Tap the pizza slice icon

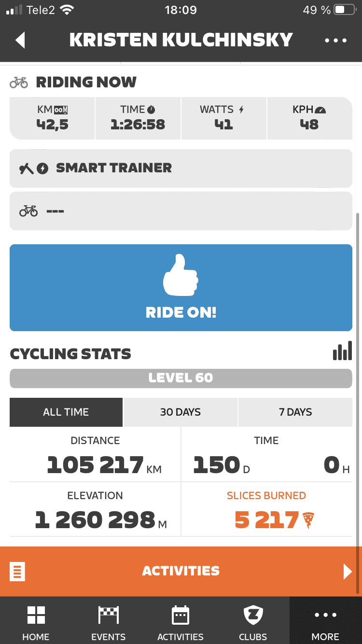pos(308,520)
